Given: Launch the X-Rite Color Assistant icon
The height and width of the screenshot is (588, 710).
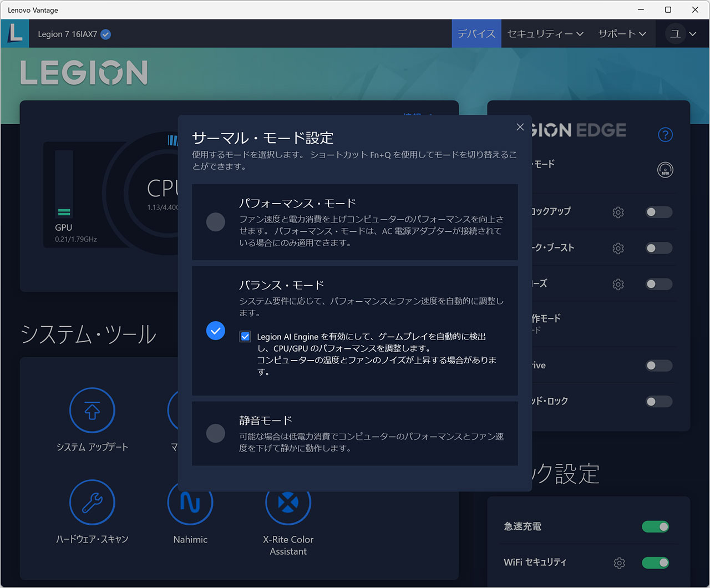Looking at the screenshot, I should (288, 503).
